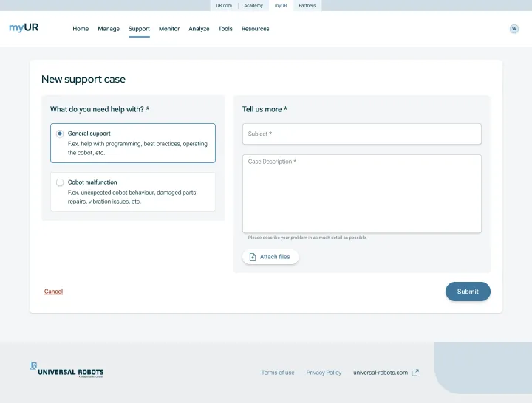This screenshot has width=532, height=403.
Task: Click the paperclip file icon in Attach files
Action: click(253, 257)
